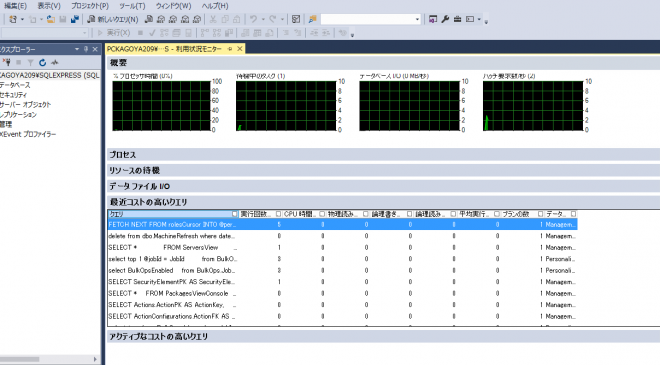Image resolution: width=660 pixels, height=365 pixels.
Task: Open the ツール(T) menu
Action: 132,6
